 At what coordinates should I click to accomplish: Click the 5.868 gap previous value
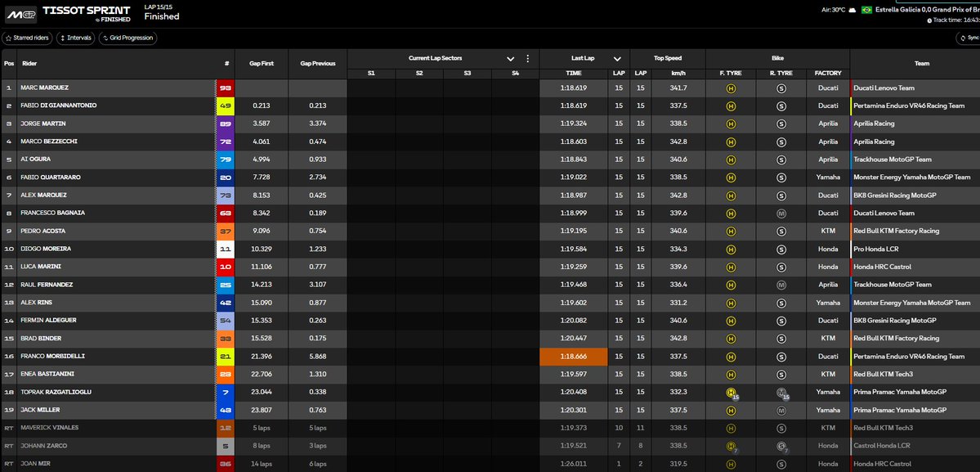(317, 357)
